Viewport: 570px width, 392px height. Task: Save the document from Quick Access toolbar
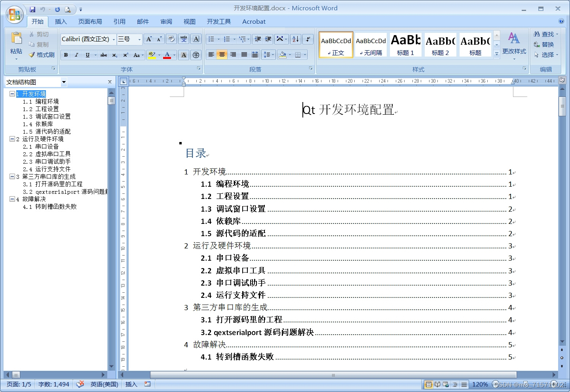click(x=32, y=9)
